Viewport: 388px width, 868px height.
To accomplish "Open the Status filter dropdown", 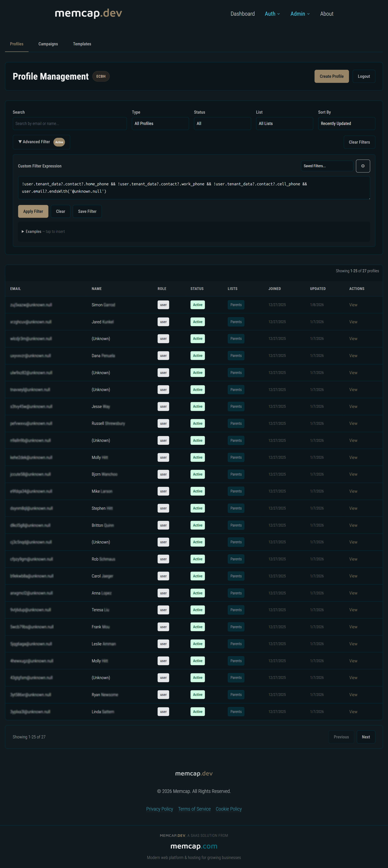I will pyautogui.click(x=222, y=123).
